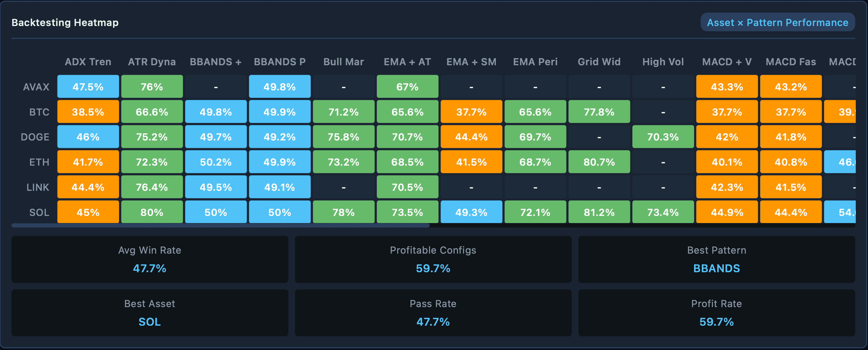Screen dimensions: 868x350
Task: Select the SOL row label
Action: click(x=38, y=212)
